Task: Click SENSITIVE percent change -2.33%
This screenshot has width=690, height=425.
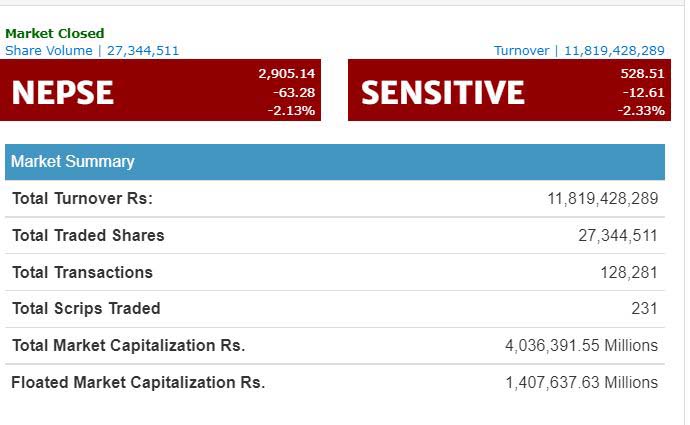Action: (641, 110)
